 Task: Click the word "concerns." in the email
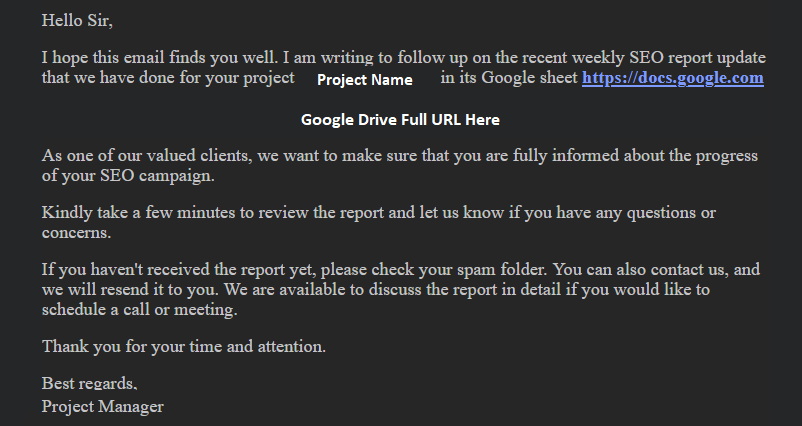76,233
